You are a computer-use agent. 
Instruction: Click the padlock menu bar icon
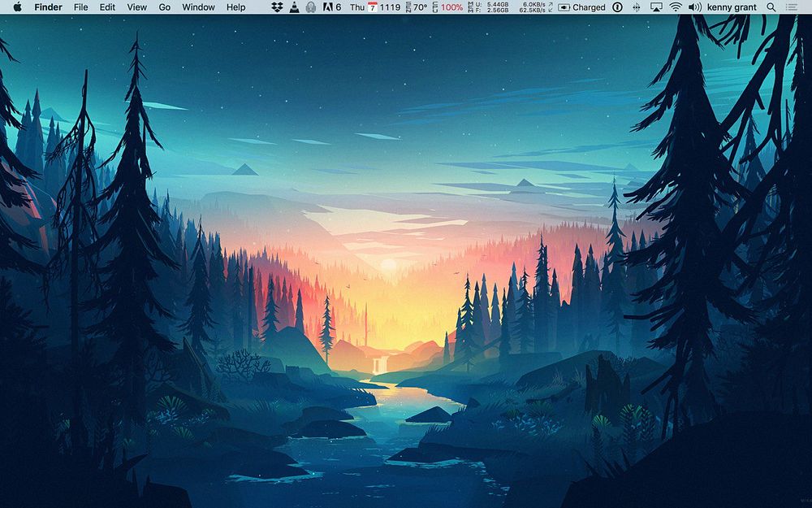point(311,7)
